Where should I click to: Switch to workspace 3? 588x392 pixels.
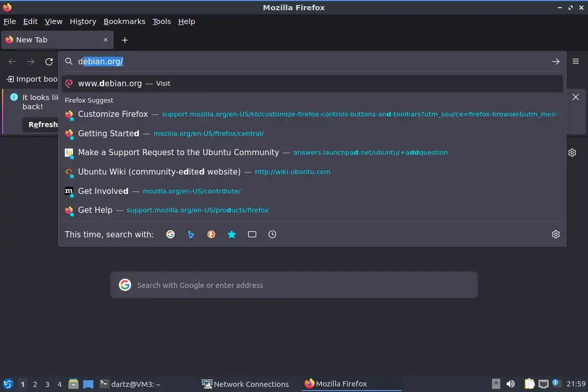[47, 384]
